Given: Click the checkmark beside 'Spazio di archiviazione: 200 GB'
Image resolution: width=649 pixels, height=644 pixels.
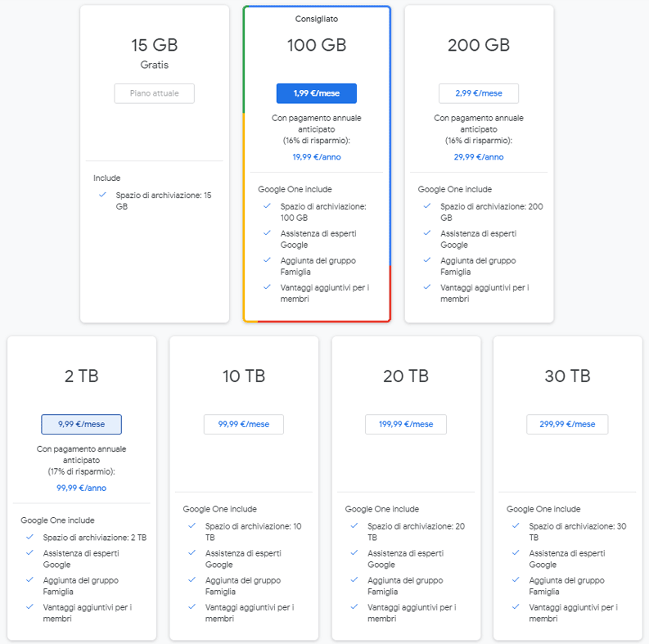Looking at the screenshot, I should [427, 205].
